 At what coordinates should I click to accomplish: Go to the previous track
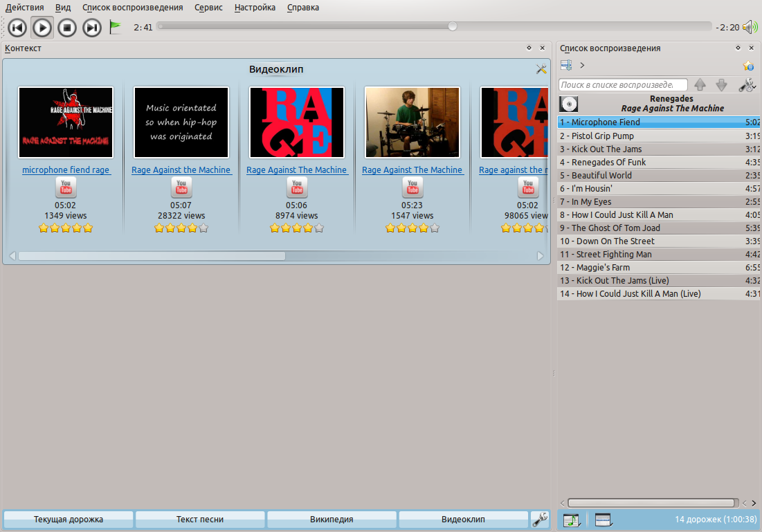pyautogui.click(x=17, y=28)
